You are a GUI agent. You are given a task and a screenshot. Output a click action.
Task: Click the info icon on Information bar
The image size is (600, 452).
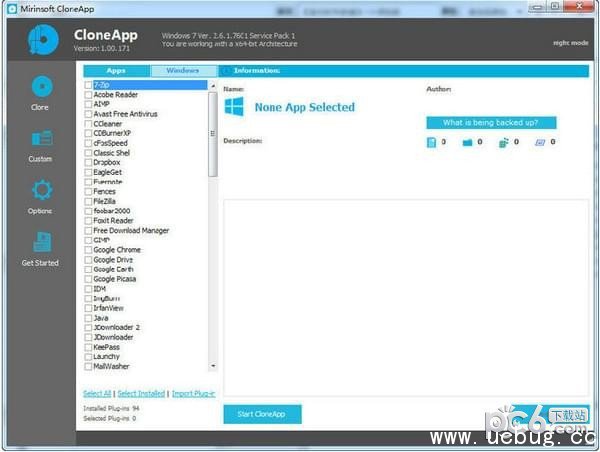226,71
